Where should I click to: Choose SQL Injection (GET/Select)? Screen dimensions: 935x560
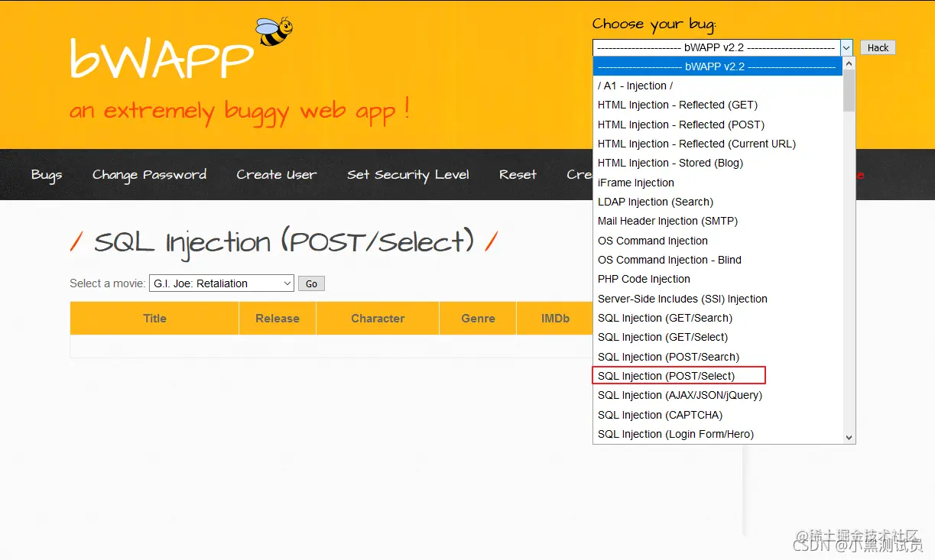pos(718,337)
